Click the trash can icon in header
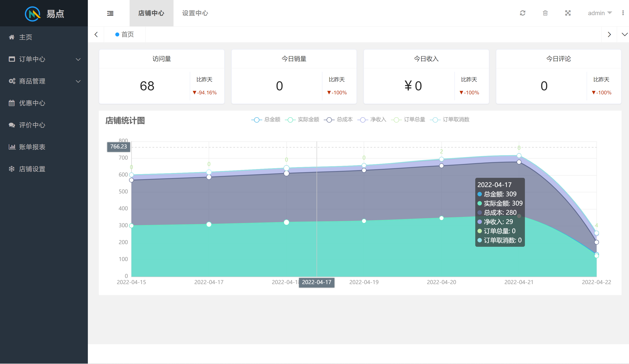This screenshot has width=629, height=364. (545, 13)
